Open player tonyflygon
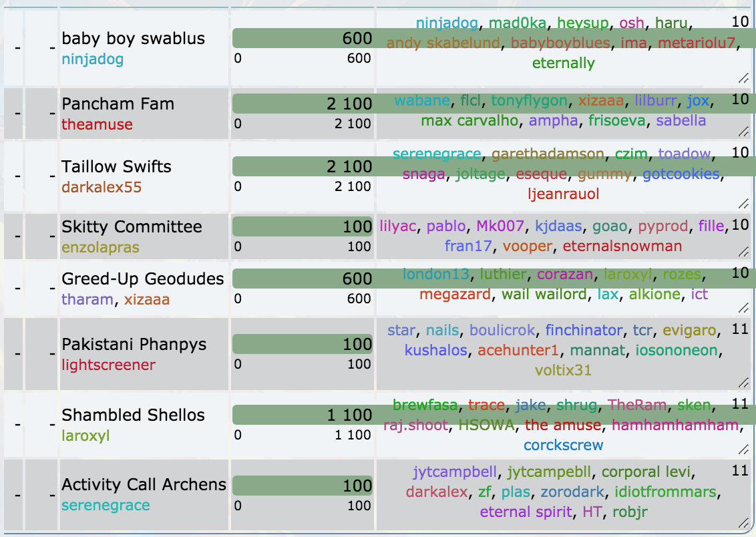Image resolution: width=756 pixels, height=537 pixels. (x=529, y=100)
